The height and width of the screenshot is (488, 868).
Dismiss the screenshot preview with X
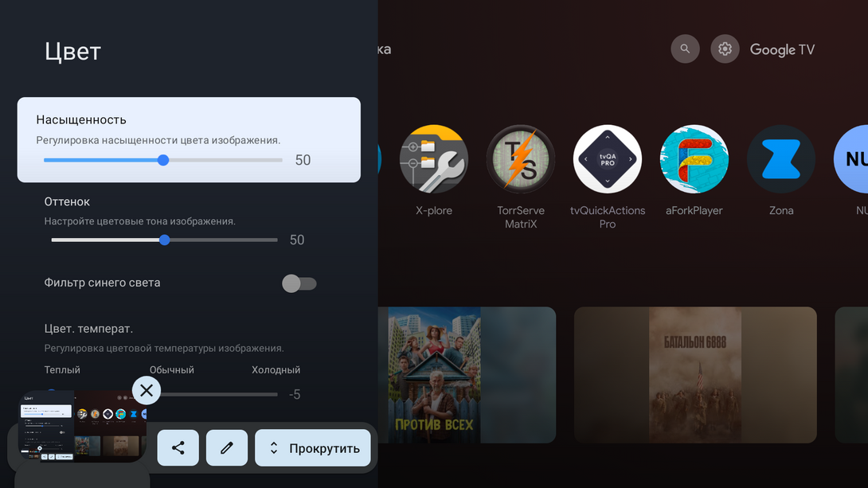[147, 391]
